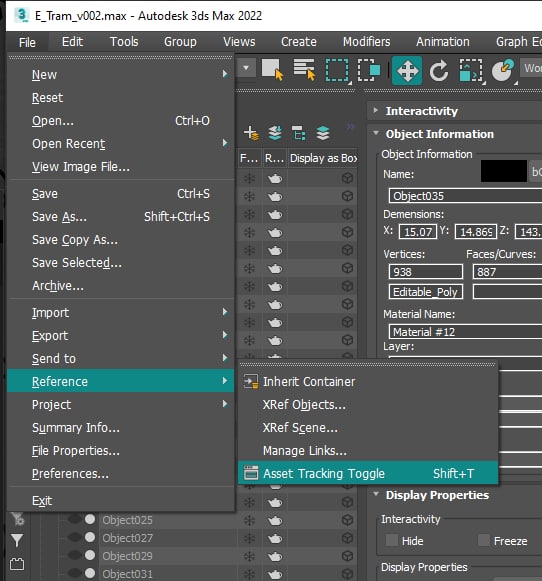542x581 pixels.
Task: Open the Project submenu
Action: pyautogui.click(x=120, y=404)
